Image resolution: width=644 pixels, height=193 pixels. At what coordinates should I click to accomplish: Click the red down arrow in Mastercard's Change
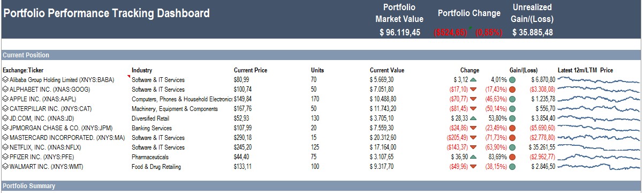(473, 138)
